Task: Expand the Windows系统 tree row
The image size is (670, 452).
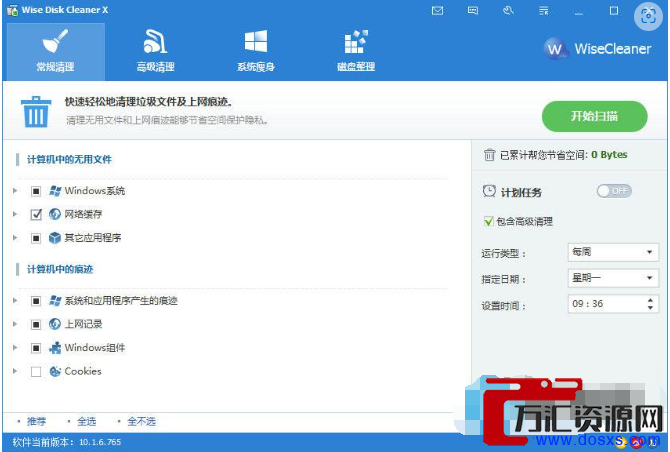Action: 15,191
